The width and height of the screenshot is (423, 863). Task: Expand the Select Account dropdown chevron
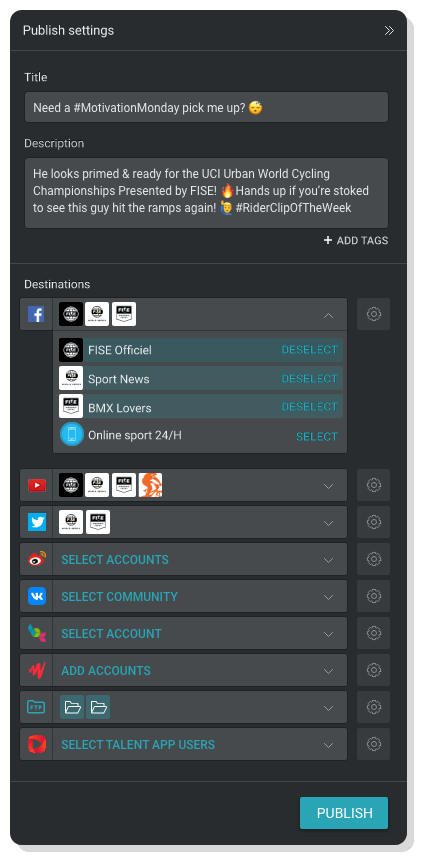click(328, 633)
